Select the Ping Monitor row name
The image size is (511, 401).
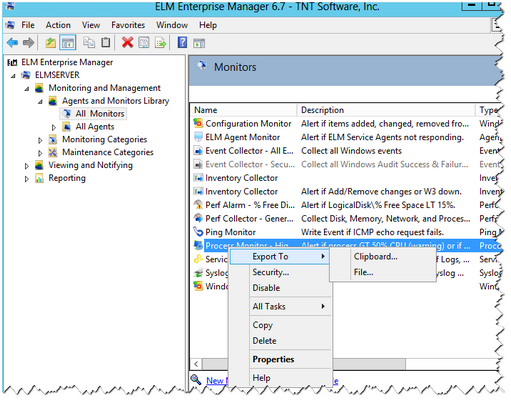230,232
